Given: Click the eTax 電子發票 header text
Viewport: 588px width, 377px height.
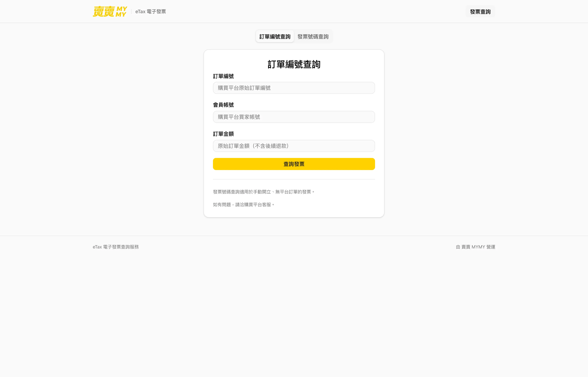Looking at the screenshot, I should pyautogui.click(x=151, y=11).
